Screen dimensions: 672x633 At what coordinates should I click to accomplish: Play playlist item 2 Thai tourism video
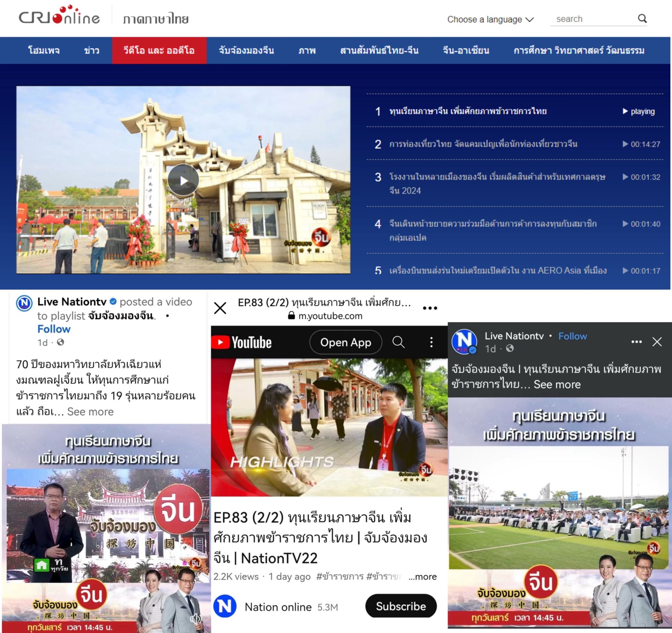(483, 144)
